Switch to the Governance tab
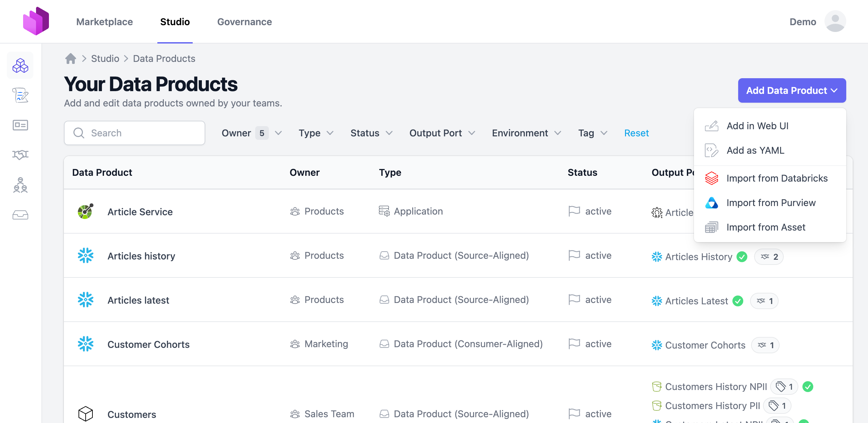The width and height of the screenshot is (868, 423). click(x=244, y=22)
